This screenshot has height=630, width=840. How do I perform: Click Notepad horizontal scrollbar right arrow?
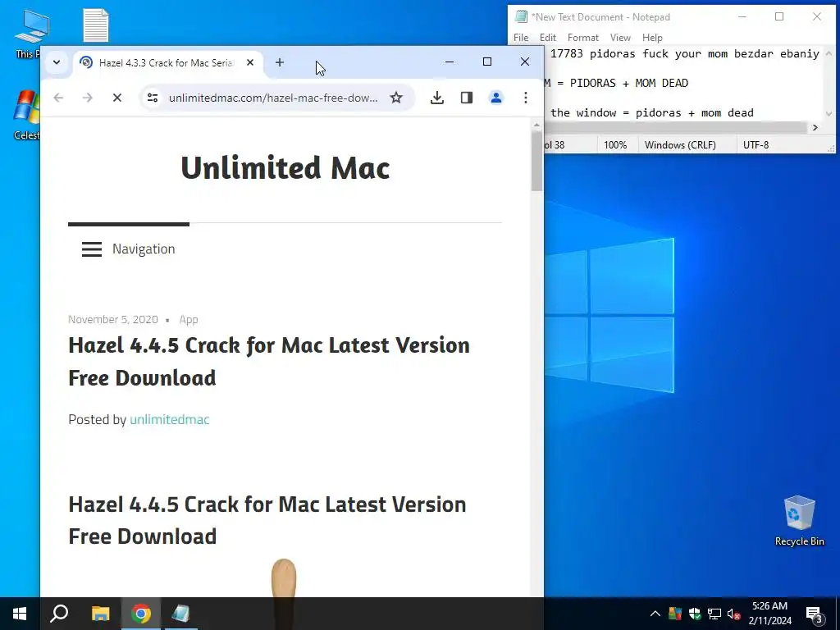coord(815,127)
